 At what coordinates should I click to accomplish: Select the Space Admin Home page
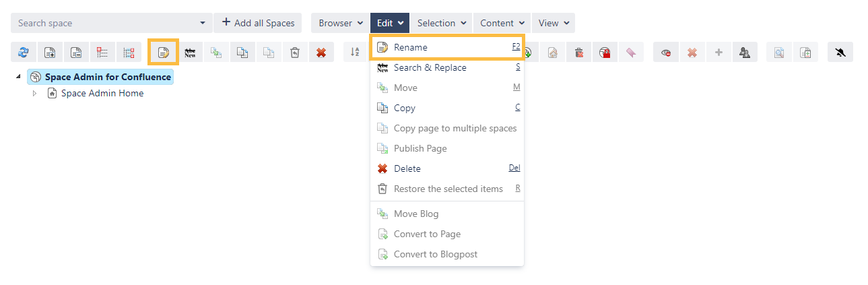tap(102, 94)
